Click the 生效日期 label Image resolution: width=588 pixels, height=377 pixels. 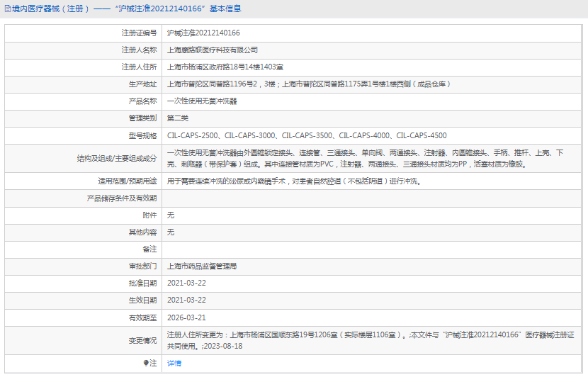(x=142, y=300)
